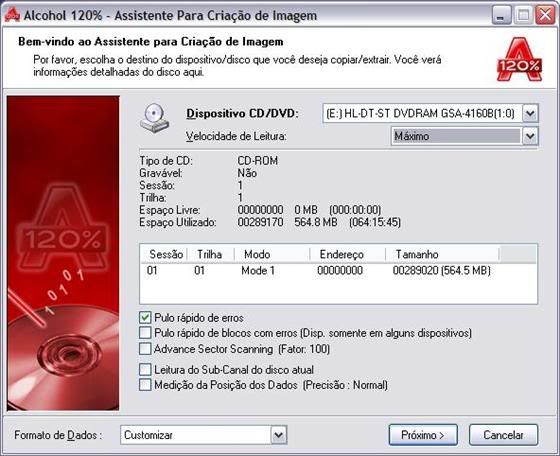
Task: Expand the Velocidade de Leitura dropdown
Action: click(x=530, y=136)
